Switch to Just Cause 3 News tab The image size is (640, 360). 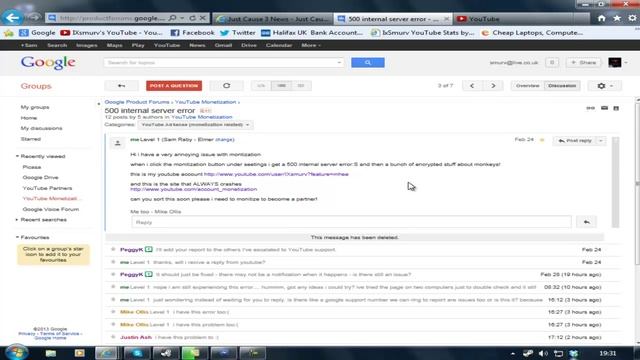pyautogui.click(x=273, y=19)
